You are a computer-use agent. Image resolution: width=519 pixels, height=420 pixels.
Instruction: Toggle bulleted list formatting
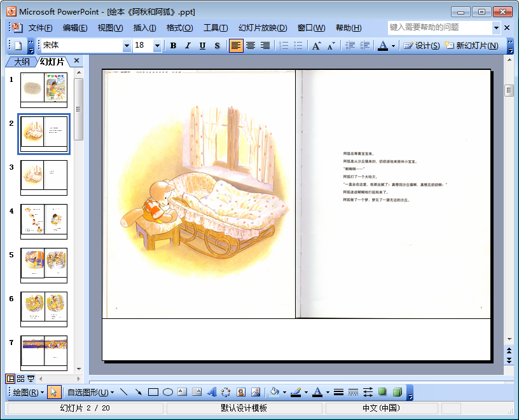tap(298, 46)
